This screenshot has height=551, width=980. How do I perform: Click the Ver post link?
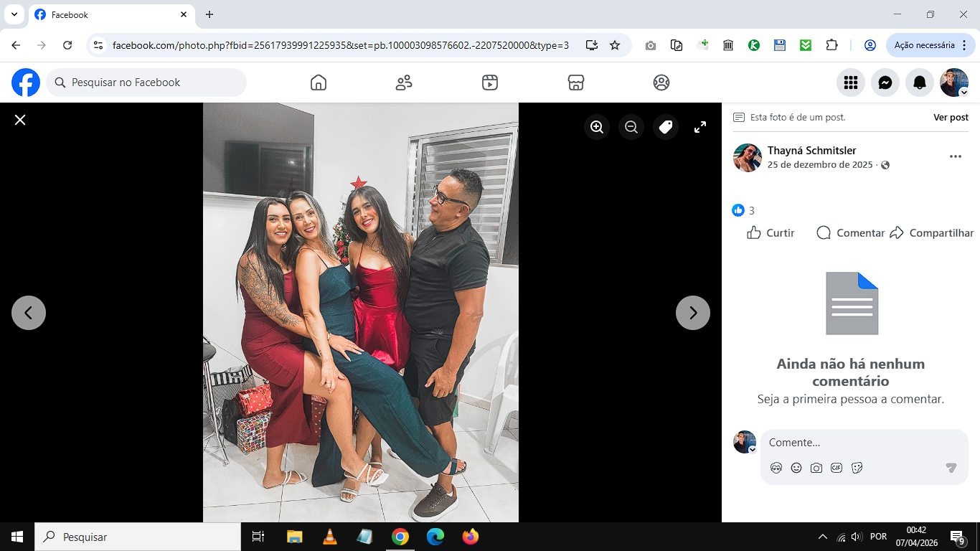pyautogui.click(x=951, y=118)
